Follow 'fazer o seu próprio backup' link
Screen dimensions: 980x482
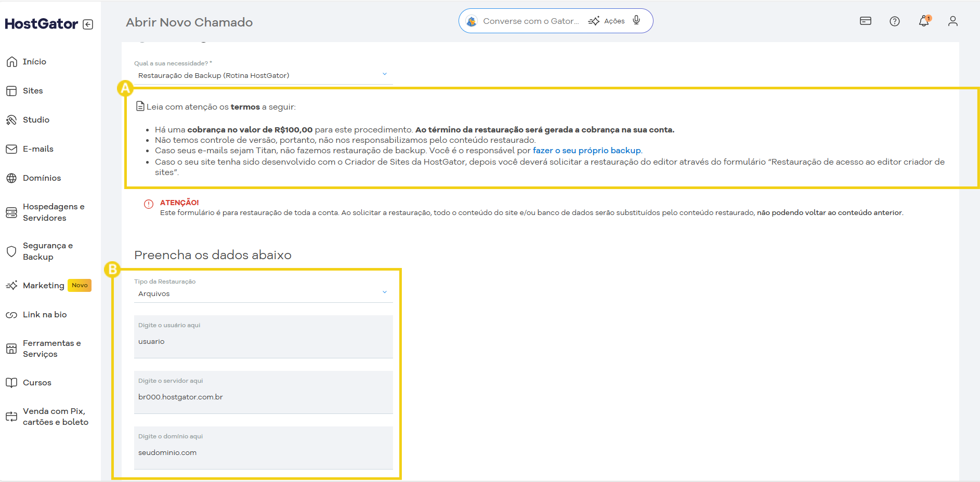pyautogui.click(x=587, y=151)
